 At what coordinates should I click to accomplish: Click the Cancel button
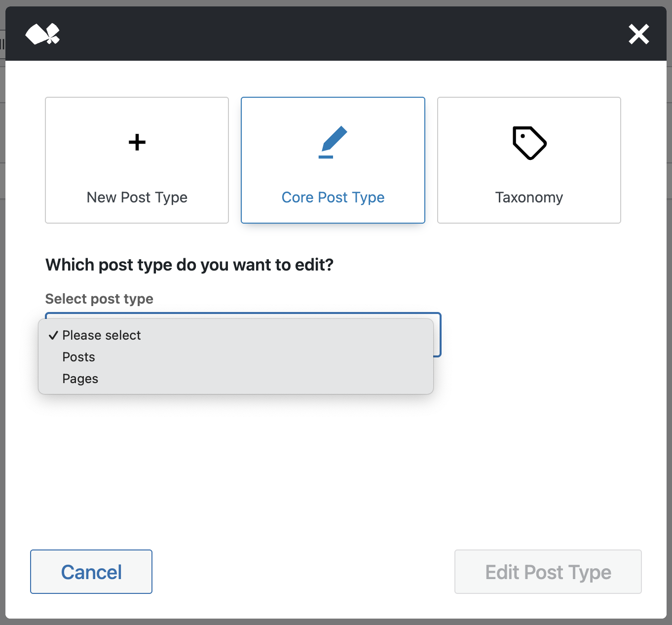tap(91, 572)
